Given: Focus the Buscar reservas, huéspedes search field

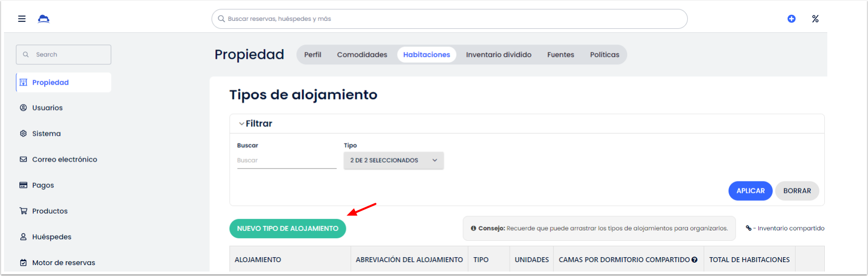Looking at the screenshot, I should tap(450, 19).
